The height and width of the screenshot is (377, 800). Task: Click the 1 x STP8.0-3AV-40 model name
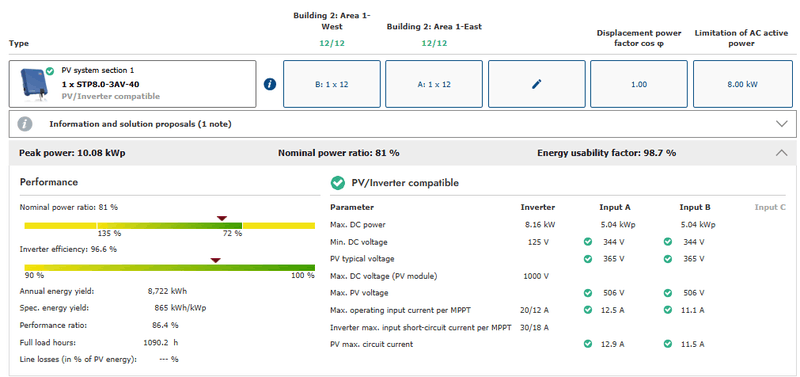click(x=101, y=85)
